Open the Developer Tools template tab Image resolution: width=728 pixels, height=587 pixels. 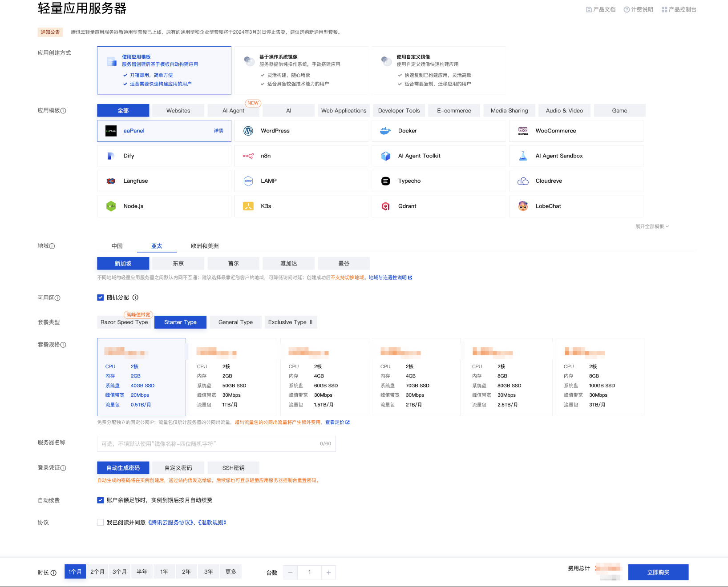click(x=399, y=111)
